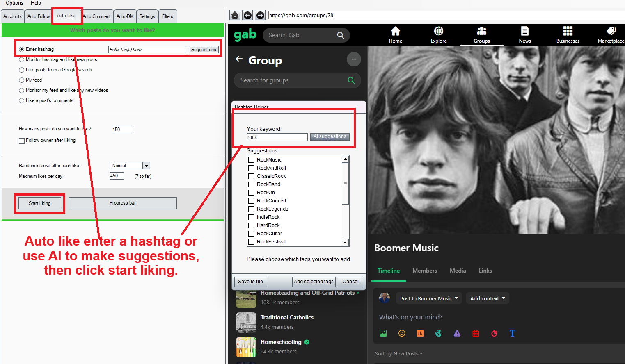Cancel the Hashtag Helper dialog
625x364 pixels.
click(350, 282)
